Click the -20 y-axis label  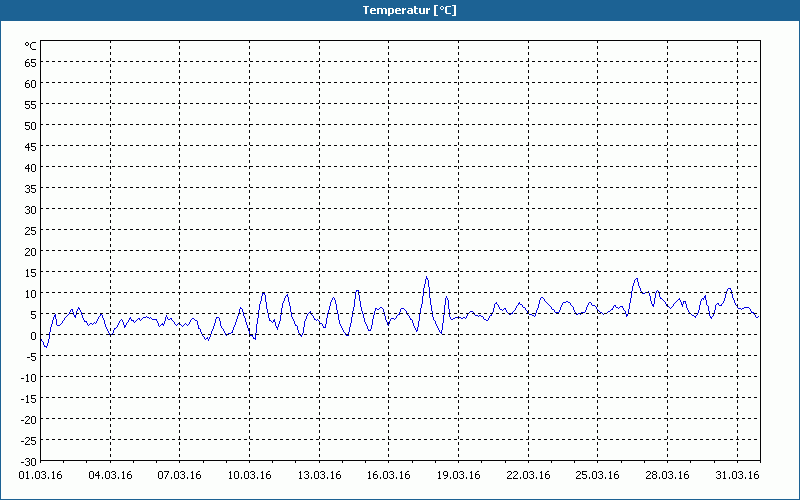click(x=29, y=420)
